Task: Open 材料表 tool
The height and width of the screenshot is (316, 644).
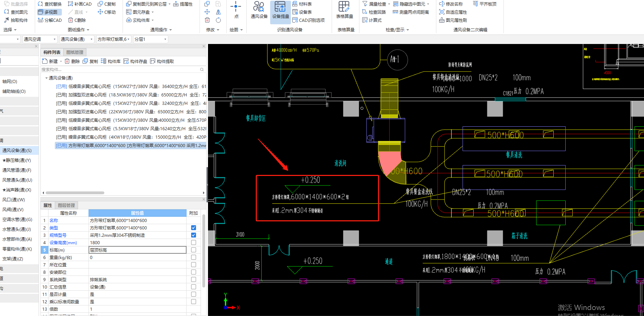Action: (x=302, y=4)
